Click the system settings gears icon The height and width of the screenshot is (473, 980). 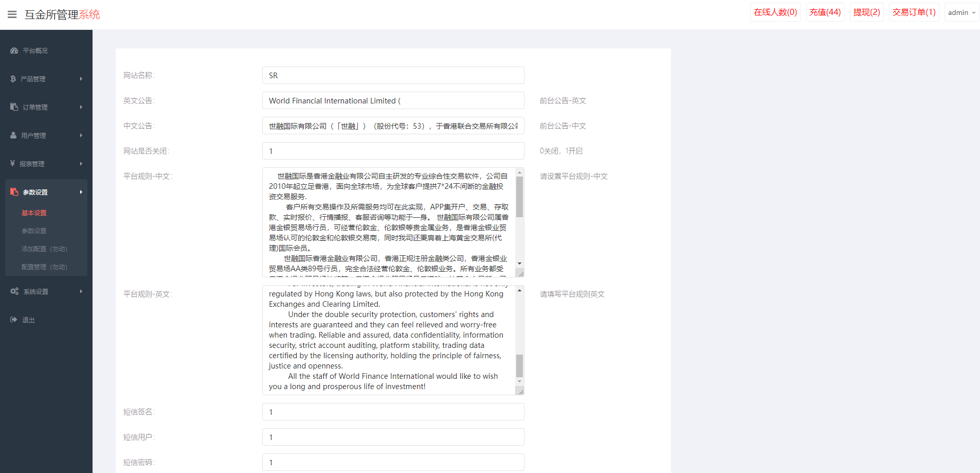tap(14, 291)
